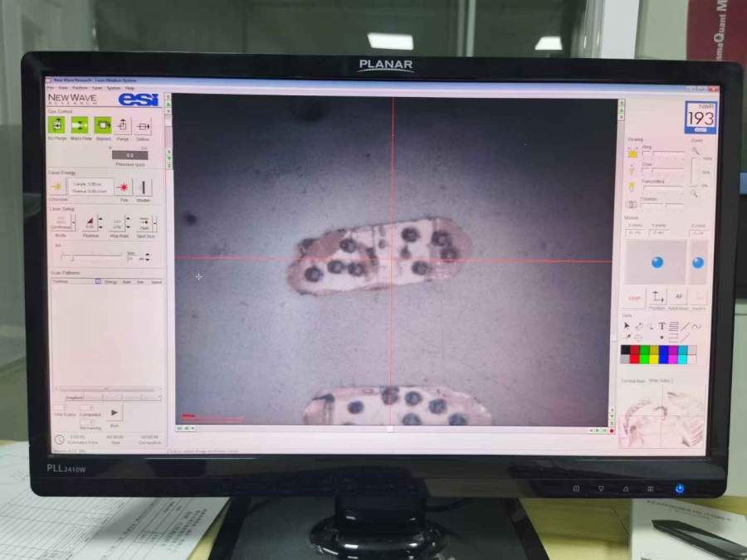
Task: Toggle the laser Shutter icon
Action: (143, 187)
